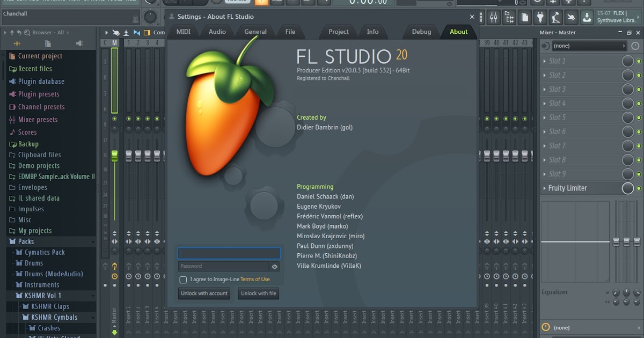
Task: Mute Insert 1 track green LED
Action: (129, 119)
